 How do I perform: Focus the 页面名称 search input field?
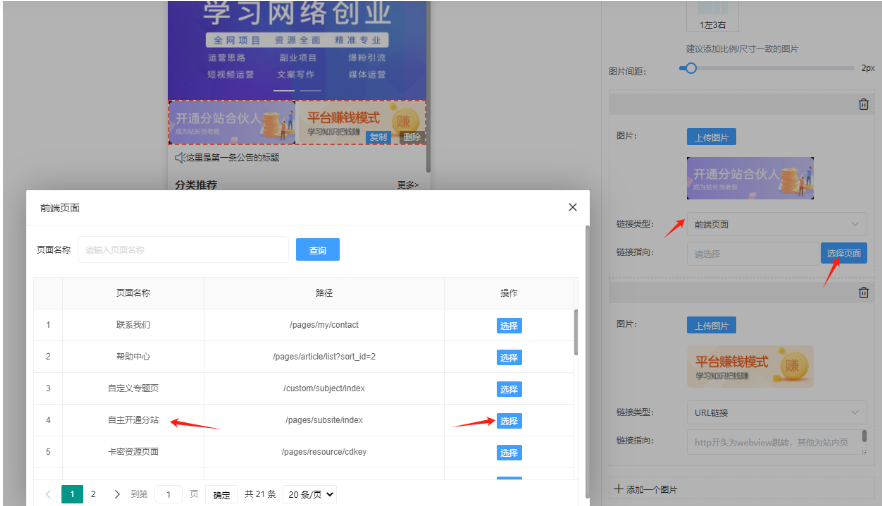click(183, 250)
